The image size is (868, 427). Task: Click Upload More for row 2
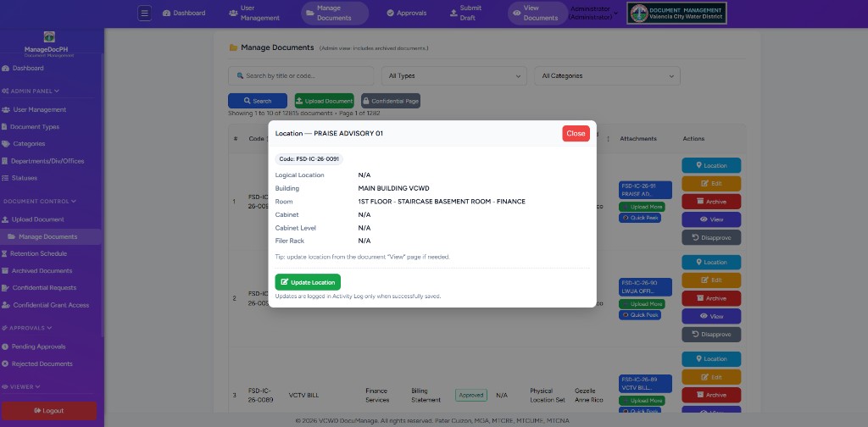click(643, 304)
